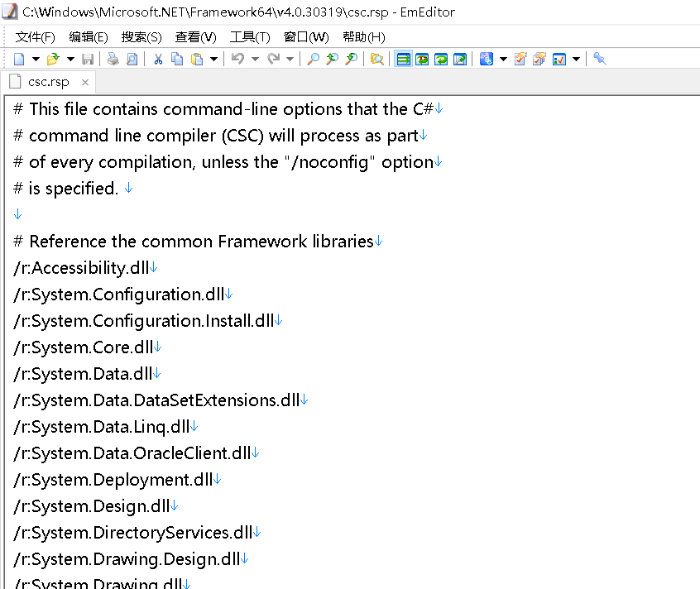
Task: Open Print Preview from the toolbar
Action: pyautogui.click(x=132, y=59)
